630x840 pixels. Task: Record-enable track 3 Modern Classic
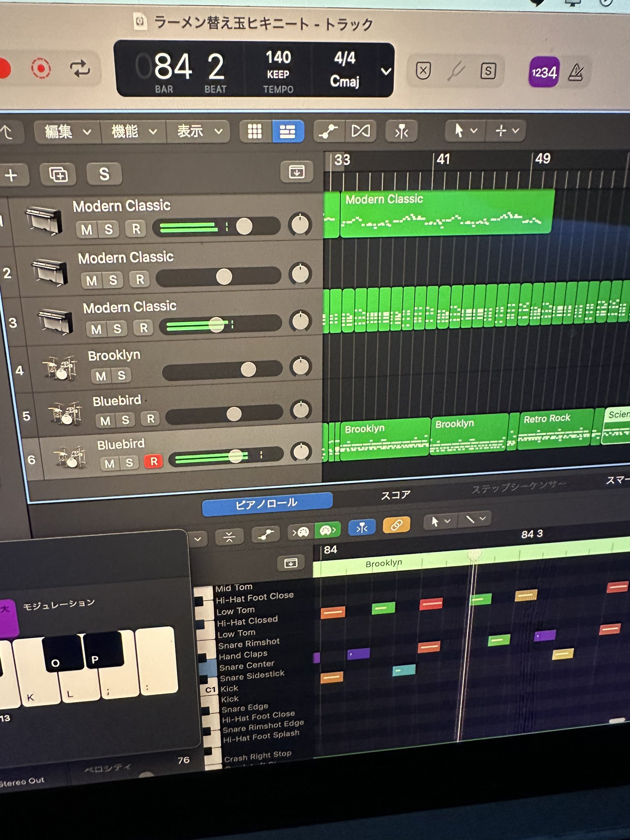[x=144, y=328]
